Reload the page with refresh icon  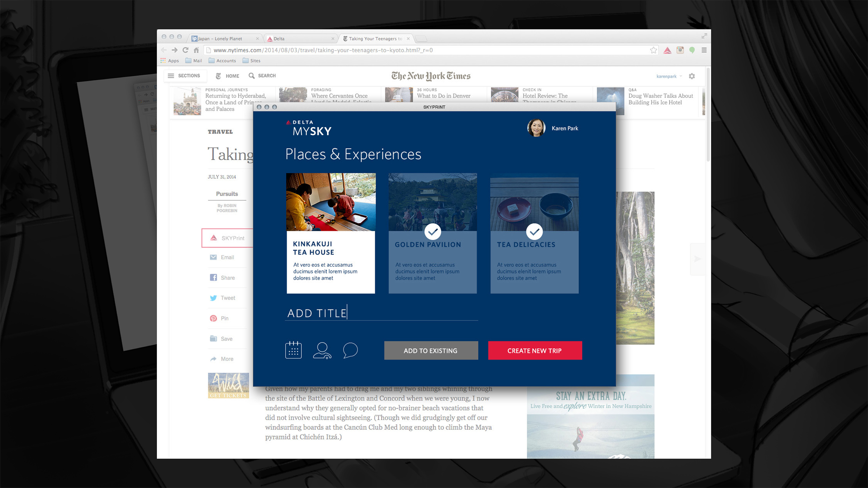pos(185,50)
